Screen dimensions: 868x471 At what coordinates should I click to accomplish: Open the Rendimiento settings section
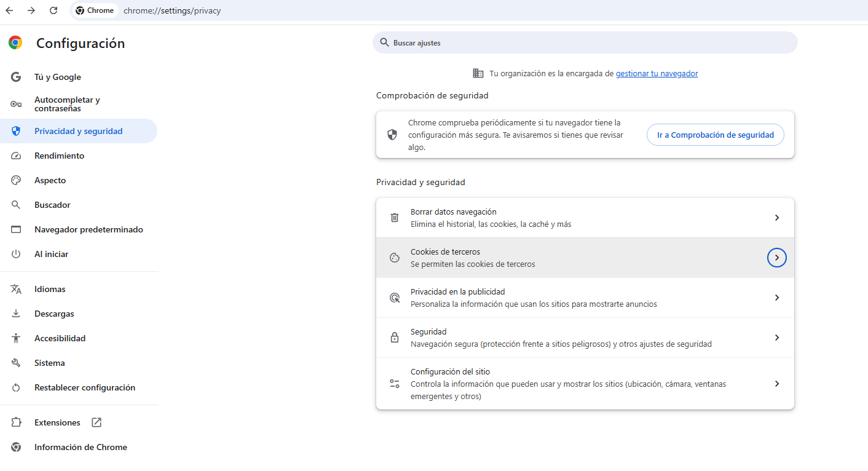tap(79, 156)
